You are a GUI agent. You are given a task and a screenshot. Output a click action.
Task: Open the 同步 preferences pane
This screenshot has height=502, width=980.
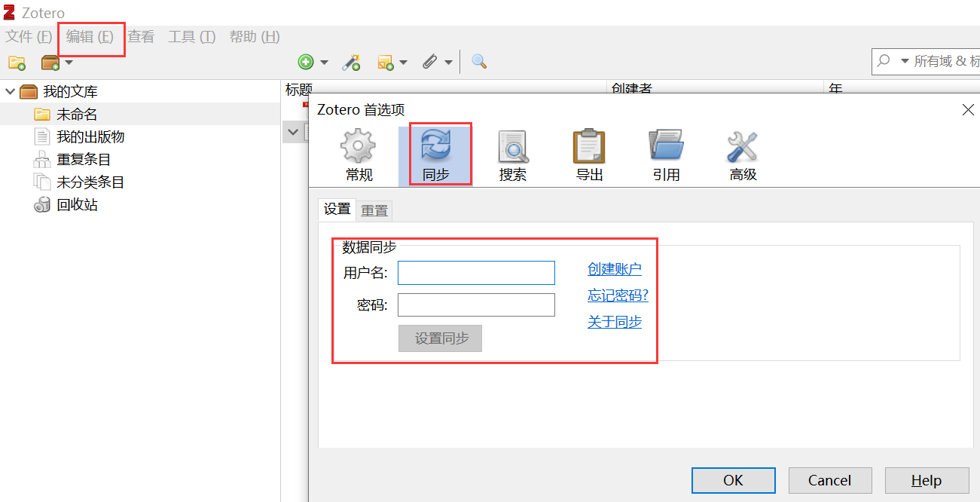pos(435,156)
